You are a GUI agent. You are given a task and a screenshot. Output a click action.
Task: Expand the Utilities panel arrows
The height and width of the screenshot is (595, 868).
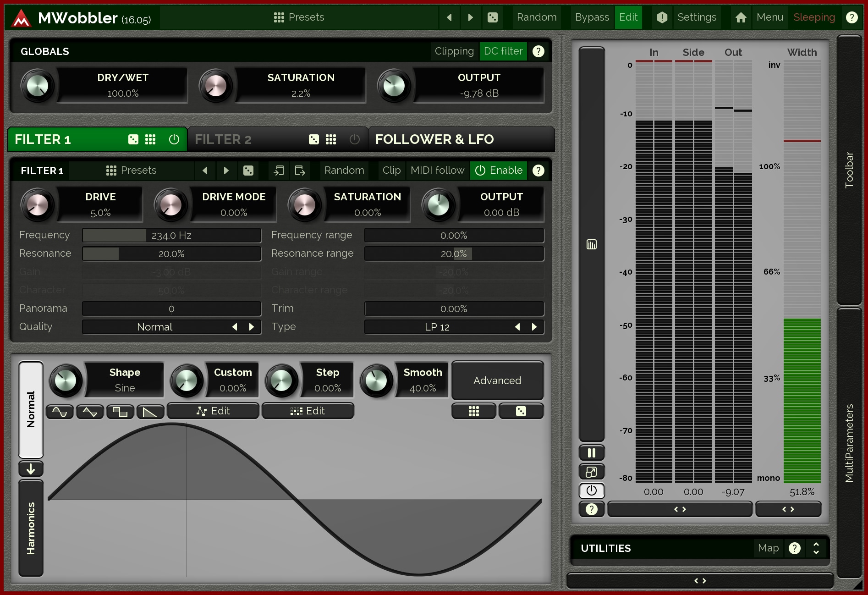click(x=816, y=548)
